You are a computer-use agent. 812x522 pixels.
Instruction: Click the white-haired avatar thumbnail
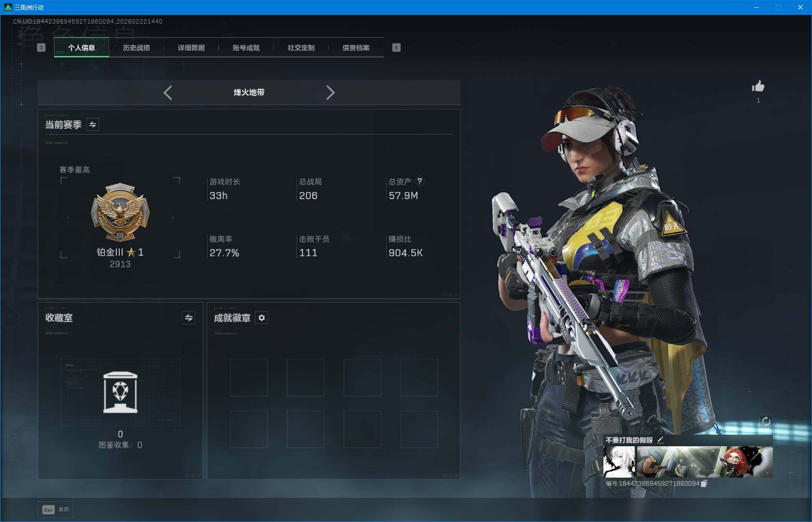[619, 462]
